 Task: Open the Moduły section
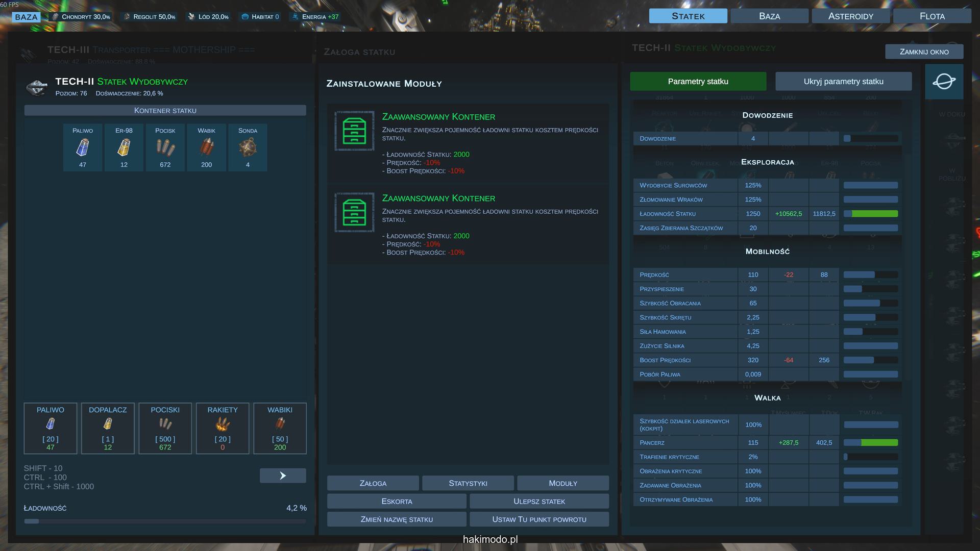(x=562, y=483)
